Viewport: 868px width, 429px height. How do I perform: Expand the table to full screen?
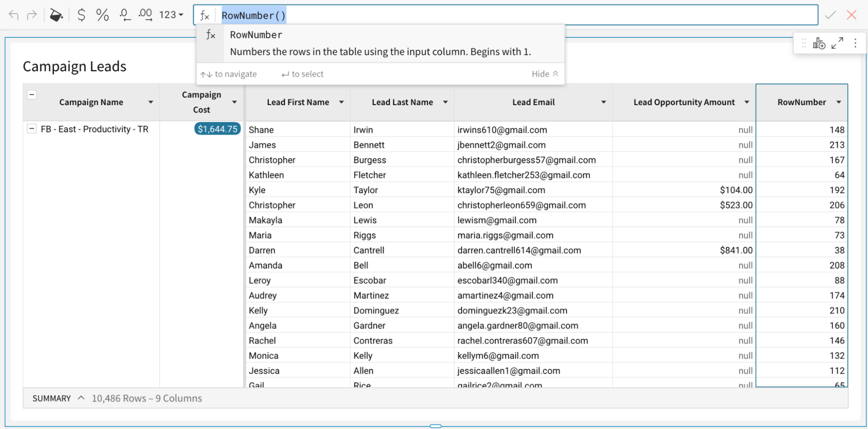[x=837, y=43]
